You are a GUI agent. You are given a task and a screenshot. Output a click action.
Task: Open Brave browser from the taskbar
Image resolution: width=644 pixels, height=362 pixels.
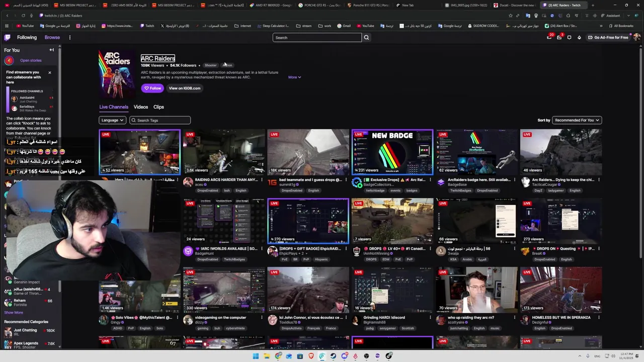(x=311, y=356)
